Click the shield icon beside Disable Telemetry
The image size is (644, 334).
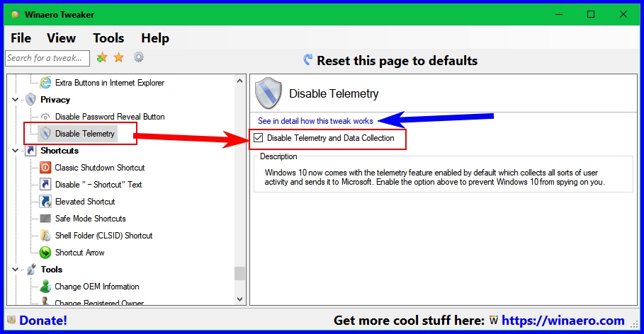(45, 133)
